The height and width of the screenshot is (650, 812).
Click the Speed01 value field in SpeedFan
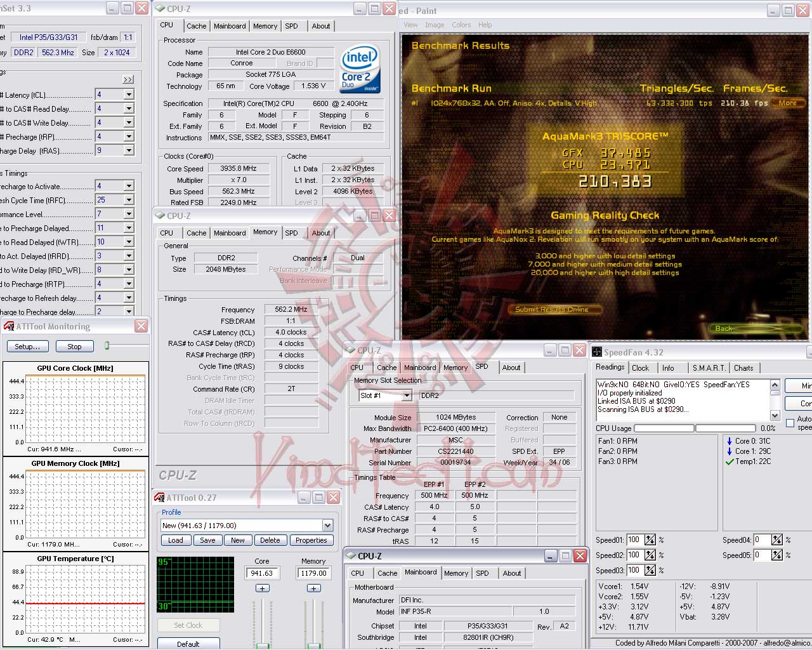tap(634, 540)
